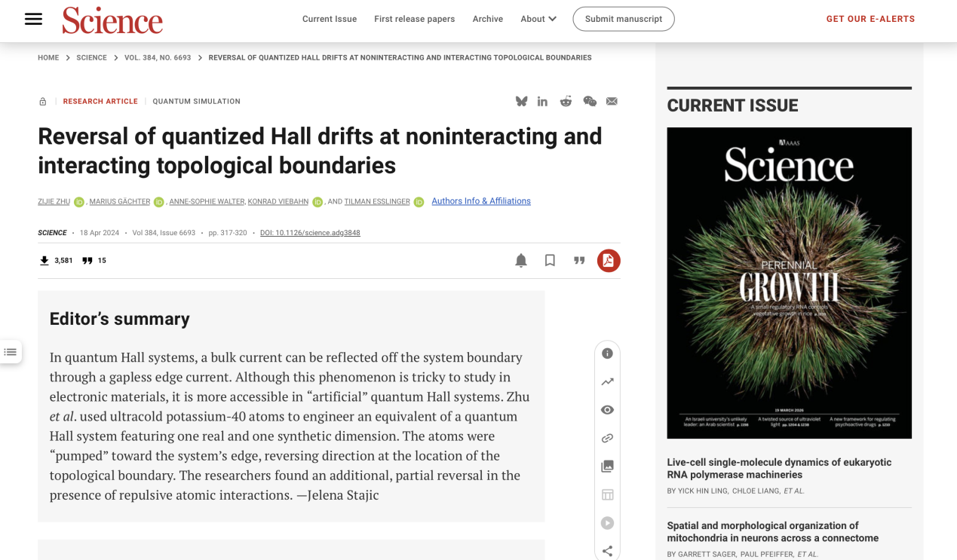Click the Perennial Growth issue cover image

coord(789,283)
